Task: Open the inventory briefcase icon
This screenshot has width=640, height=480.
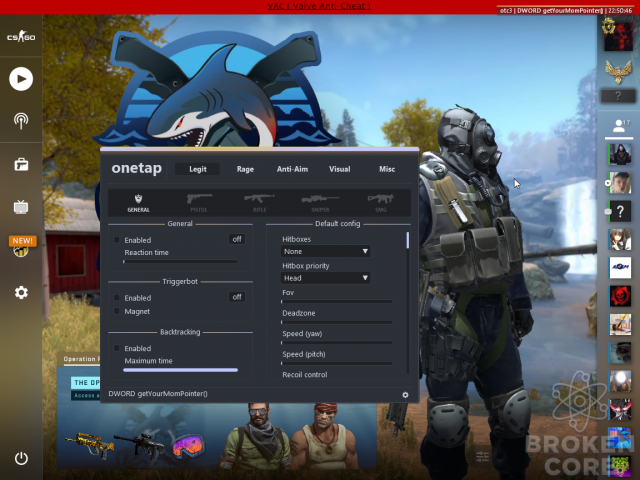Action: (21, 164)
